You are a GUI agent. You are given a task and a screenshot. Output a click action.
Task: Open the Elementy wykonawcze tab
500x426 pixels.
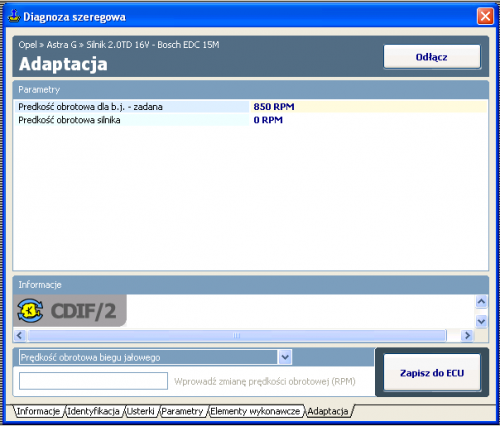(255, 411)
